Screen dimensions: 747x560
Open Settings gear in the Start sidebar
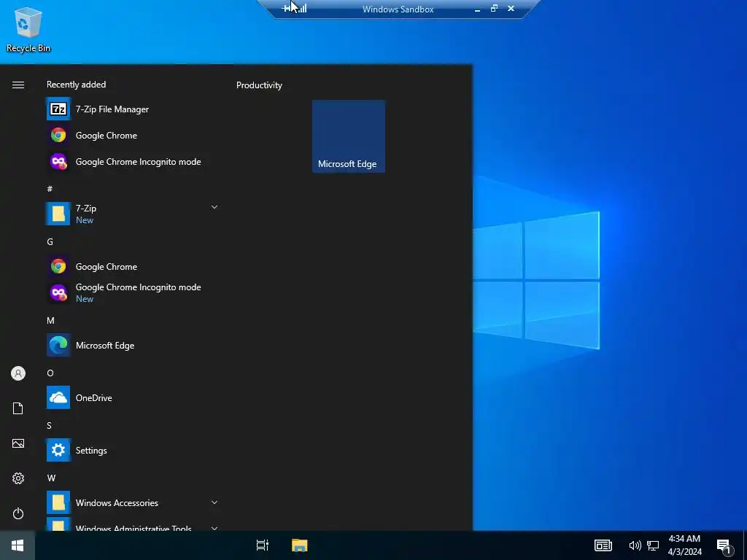click(18, 478)
